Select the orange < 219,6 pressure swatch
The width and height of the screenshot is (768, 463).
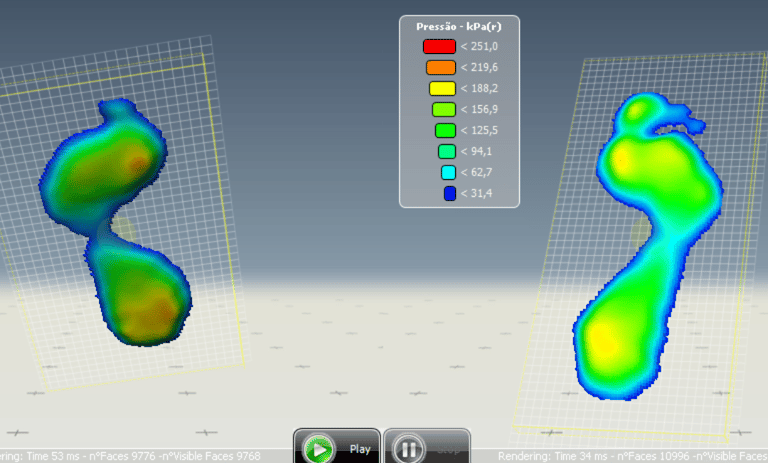441,68
